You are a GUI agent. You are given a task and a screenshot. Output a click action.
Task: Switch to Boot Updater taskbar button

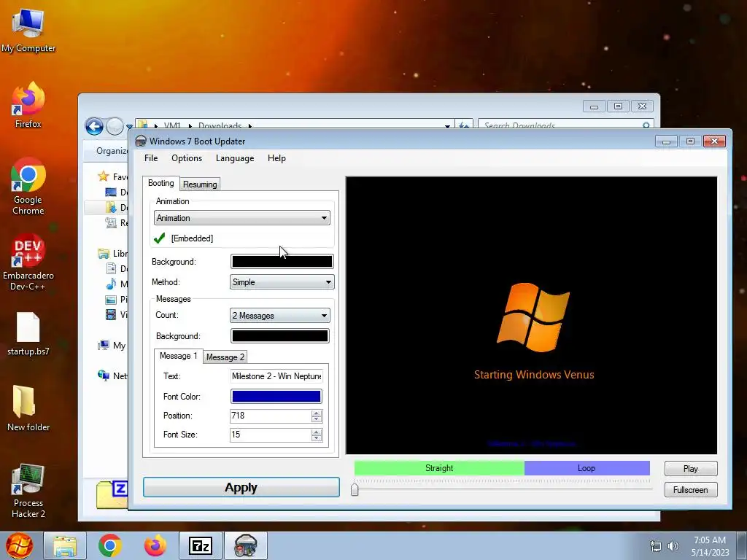[x=246, y=545]
